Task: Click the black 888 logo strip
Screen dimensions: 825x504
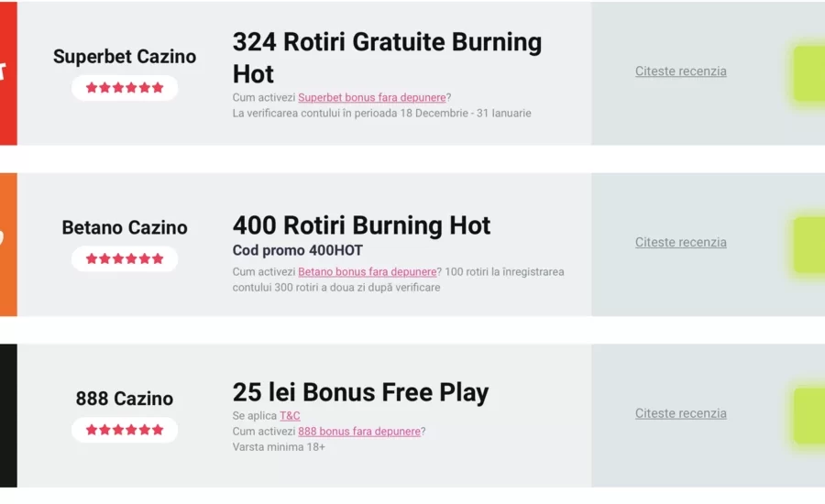Action: coord(8,416)
